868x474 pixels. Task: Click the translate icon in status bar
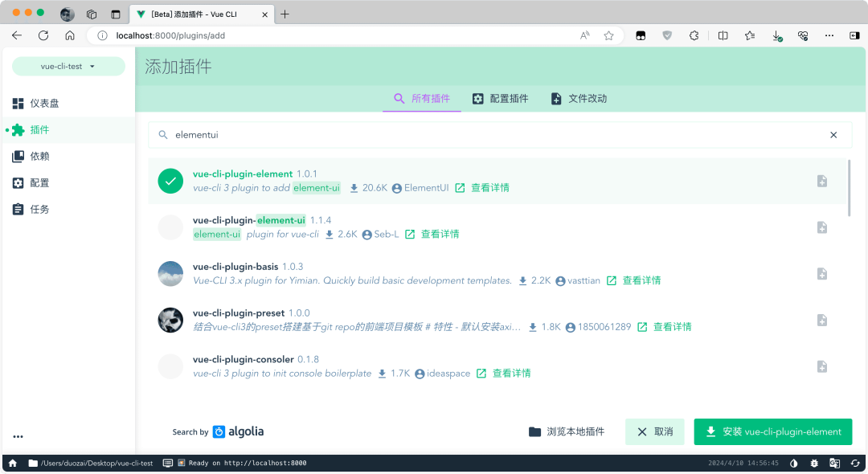coord(835,463)
